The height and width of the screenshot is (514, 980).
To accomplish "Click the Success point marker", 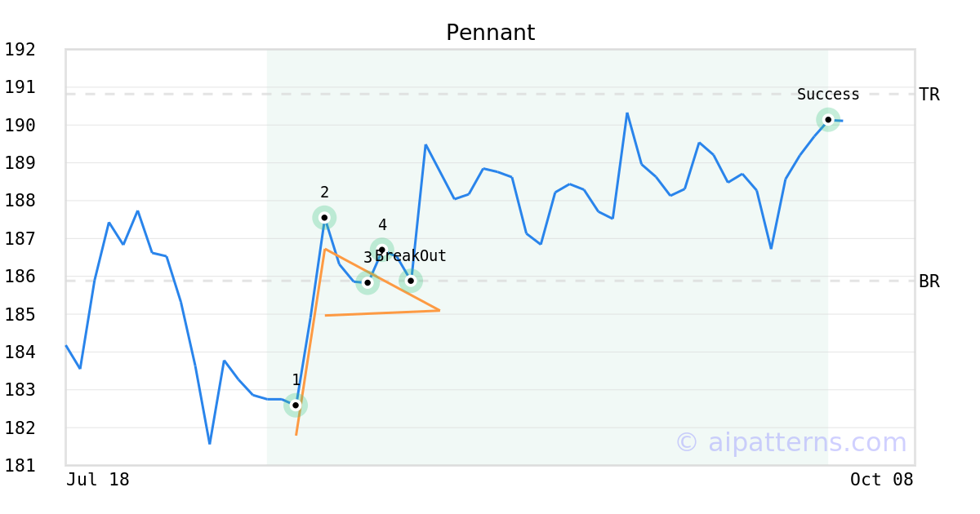I will [828, 120].
